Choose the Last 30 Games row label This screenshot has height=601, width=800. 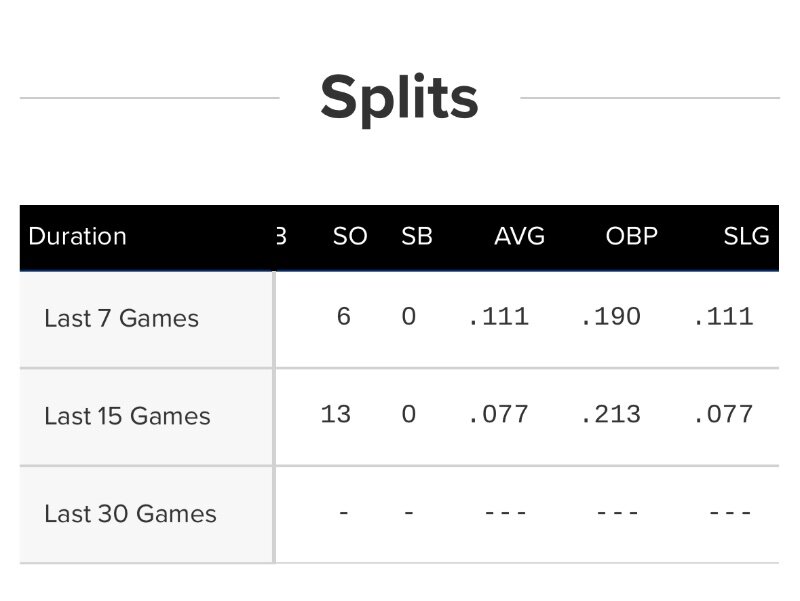click(x=130, y=514)
